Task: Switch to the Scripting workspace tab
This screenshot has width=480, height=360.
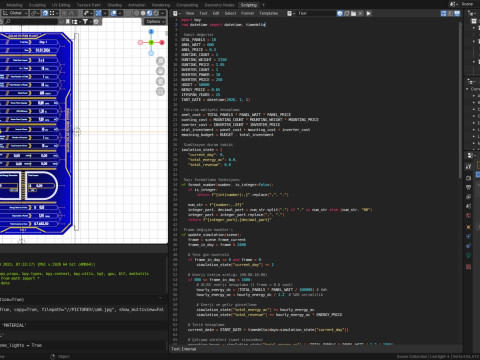Action: click(x=249, y=5)
